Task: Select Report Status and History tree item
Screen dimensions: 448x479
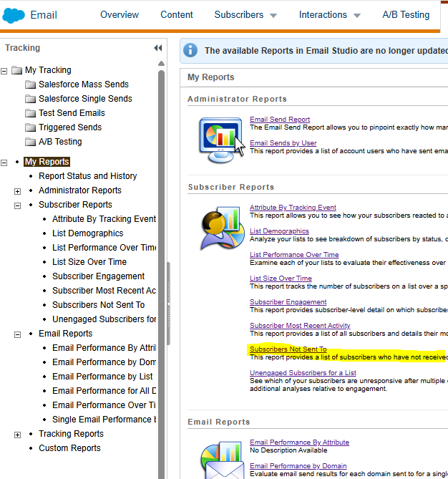Action: pos(87,176)
